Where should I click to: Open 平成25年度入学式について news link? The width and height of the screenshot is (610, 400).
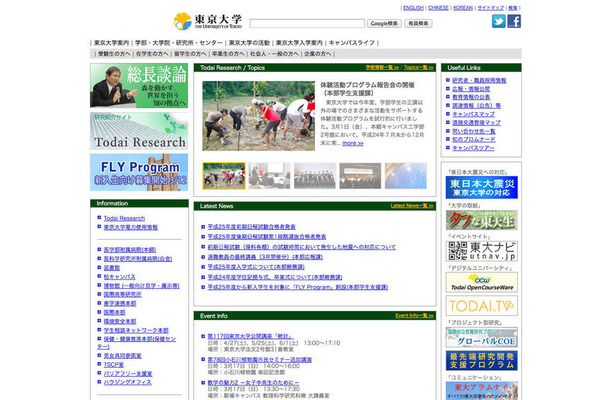click(x=256, y=267)
